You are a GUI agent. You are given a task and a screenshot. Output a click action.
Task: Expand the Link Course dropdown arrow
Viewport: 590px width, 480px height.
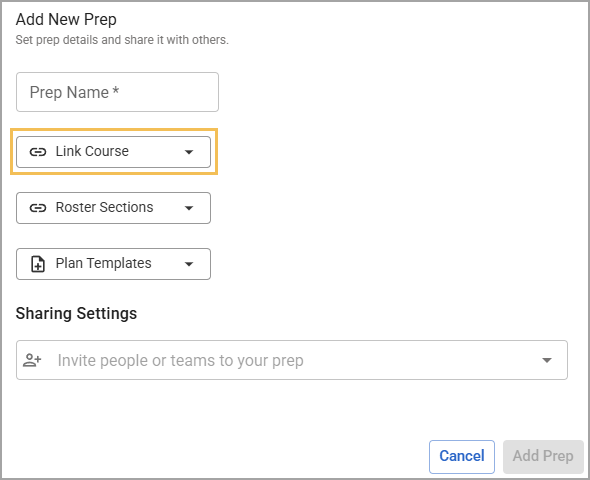pos(189,152)
